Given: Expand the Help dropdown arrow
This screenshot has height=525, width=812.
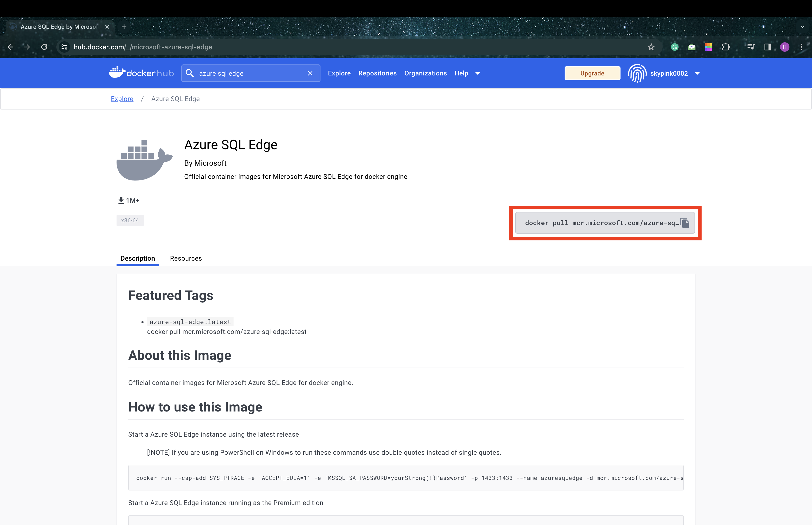Looking at the screenshot, I should (x=477, y=73).
